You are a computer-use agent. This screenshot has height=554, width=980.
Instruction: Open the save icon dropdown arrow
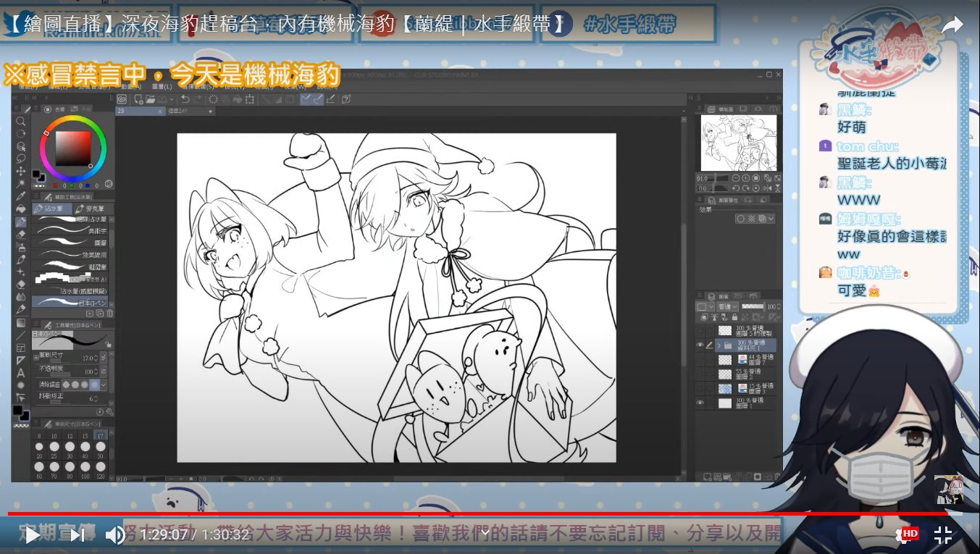172,99
